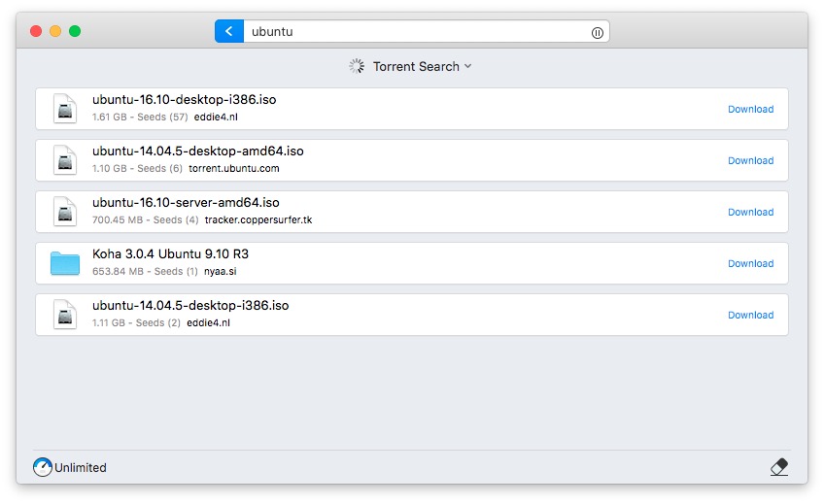Click the eraser icon to clear list
The height and width of the screenshot is (504, 824).
click(x=778, y=467)
